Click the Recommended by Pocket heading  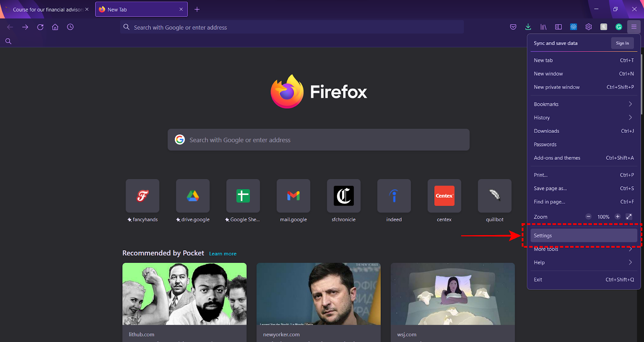pyautogui.click(x=163, y=253)
